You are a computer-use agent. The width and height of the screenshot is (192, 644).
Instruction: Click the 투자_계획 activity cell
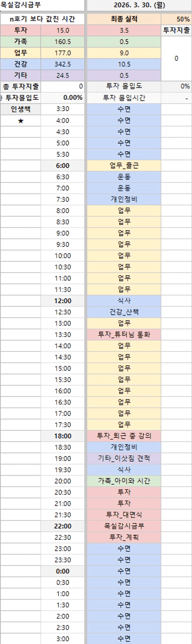(x=124, y=537)
